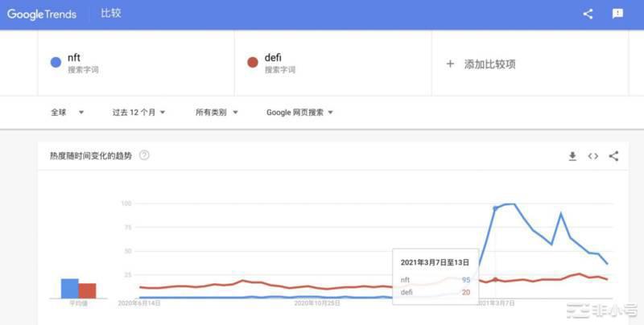
Task: Click the blue nft average bar
Action: point(69,288)
